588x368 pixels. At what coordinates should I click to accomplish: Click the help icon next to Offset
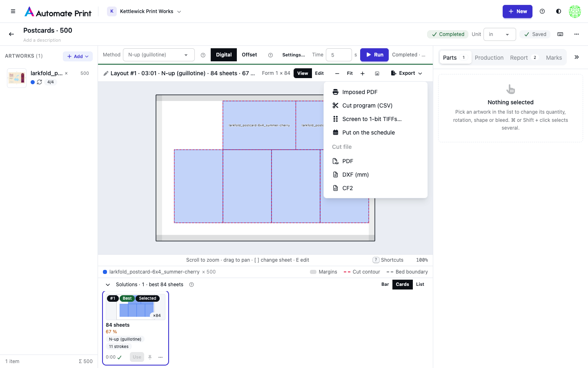click(x=270, y=55)
